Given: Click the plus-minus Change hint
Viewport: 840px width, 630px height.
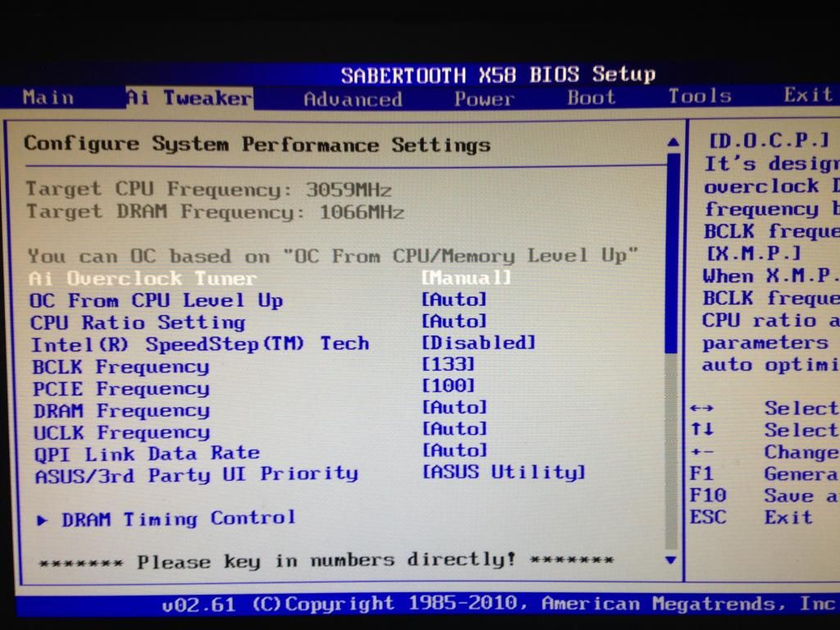Looking at the screenshot, I should click(764, 452).
